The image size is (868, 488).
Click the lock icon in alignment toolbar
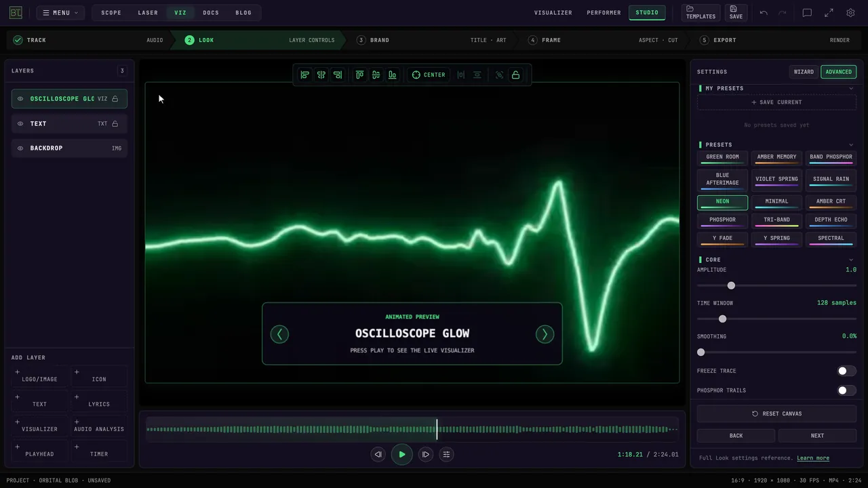click(516, 75)
